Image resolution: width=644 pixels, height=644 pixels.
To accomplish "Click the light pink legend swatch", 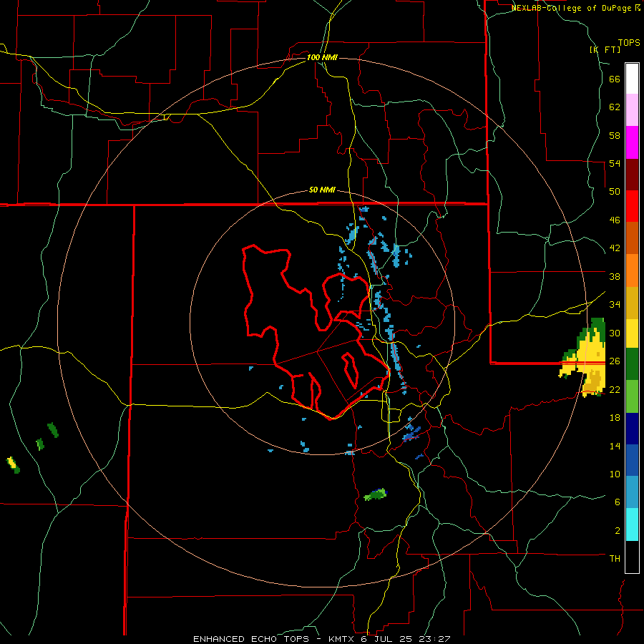I will pos(632,109).
